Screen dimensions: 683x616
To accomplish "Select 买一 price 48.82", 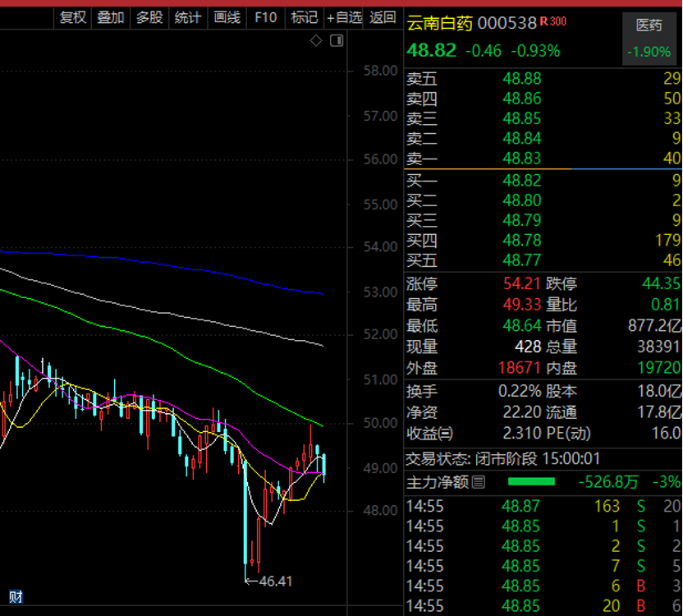I will (x=522, y=181).
